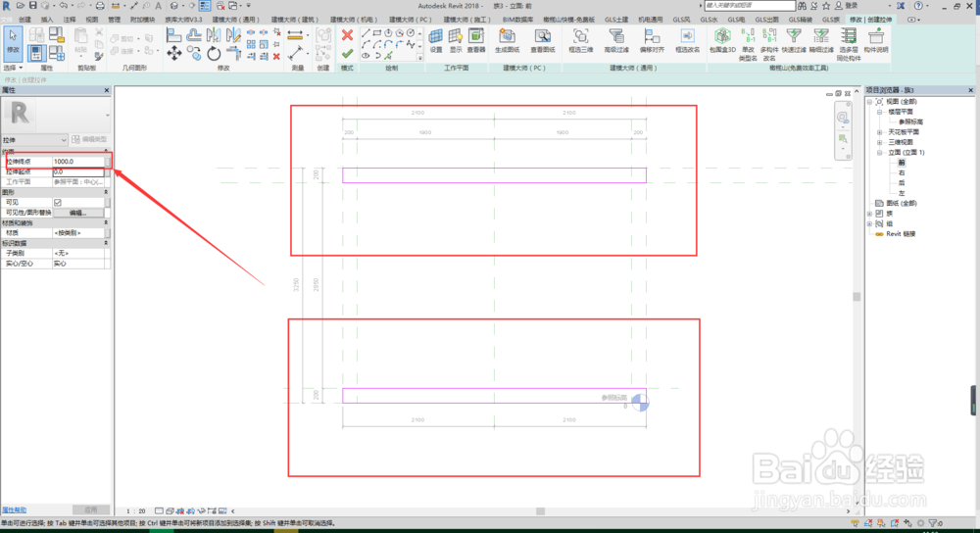Collapse the 标识数据 properties section
This screenshot has height=533, width=980.
pyautogui.click(x=106, y=243)
